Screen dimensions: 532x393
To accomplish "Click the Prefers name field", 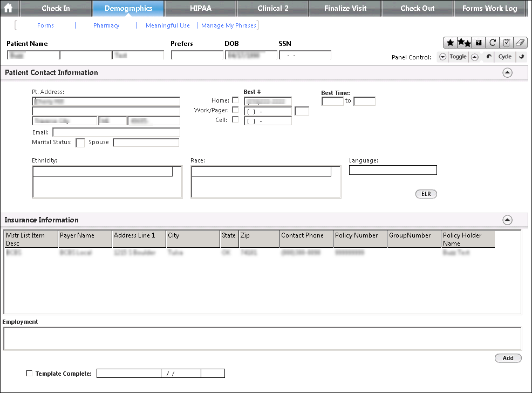I will point(197,55).
